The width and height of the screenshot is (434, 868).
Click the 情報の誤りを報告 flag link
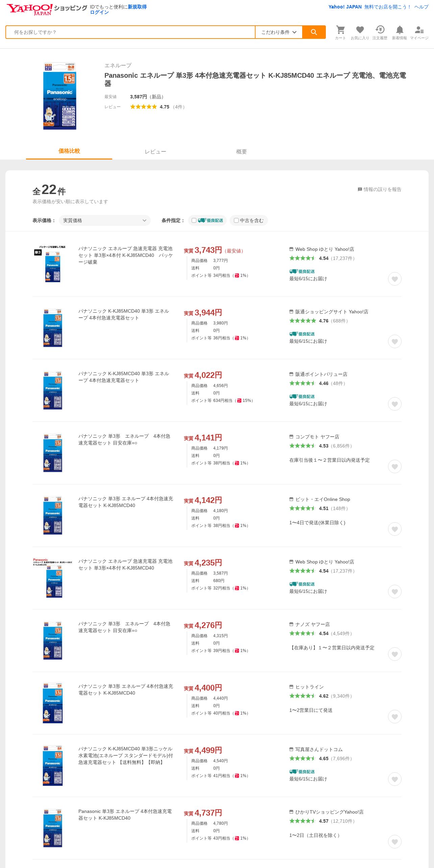380,189
